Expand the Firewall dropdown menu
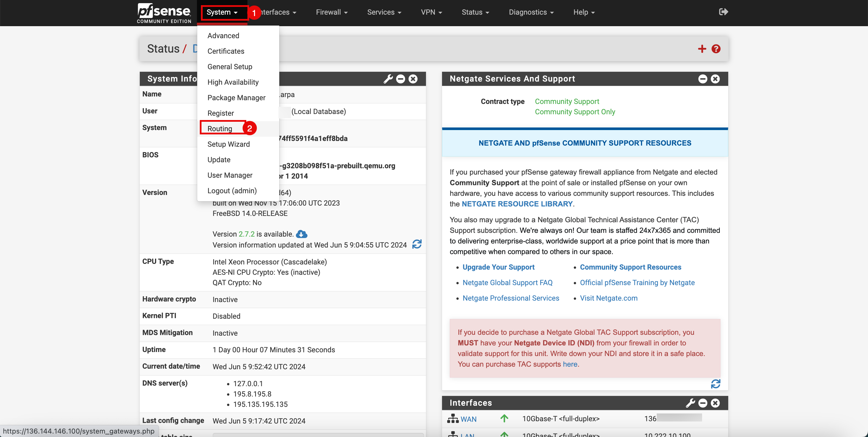Screen dimensions: 868x437 (x=331, y=12)
